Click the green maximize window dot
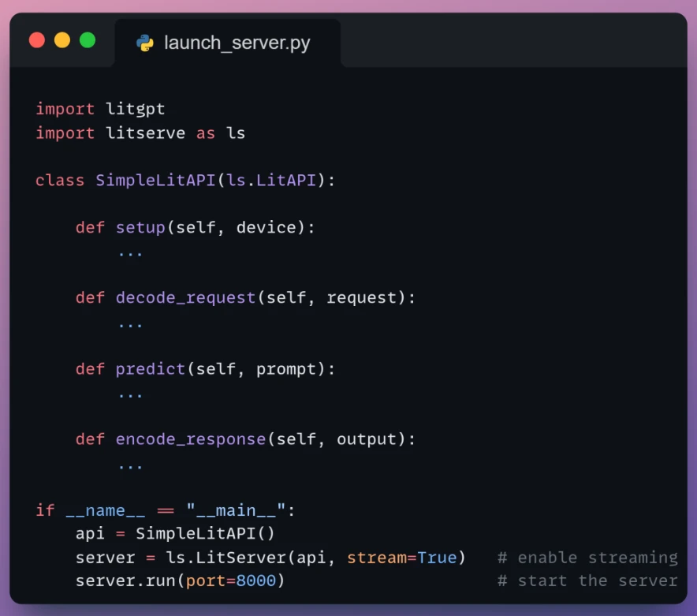The image size is (697, 616). click(88, 40)
